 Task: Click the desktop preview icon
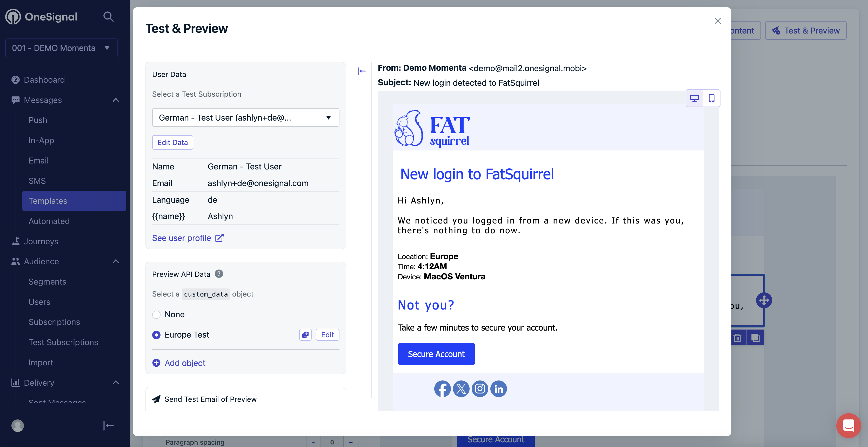pyautogui.click(x=694, y=98)
